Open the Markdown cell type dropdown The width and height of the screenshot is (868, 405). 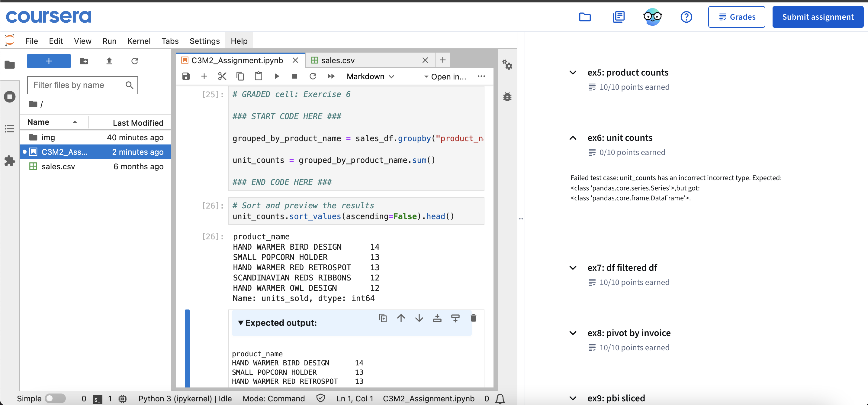point(370,76)
